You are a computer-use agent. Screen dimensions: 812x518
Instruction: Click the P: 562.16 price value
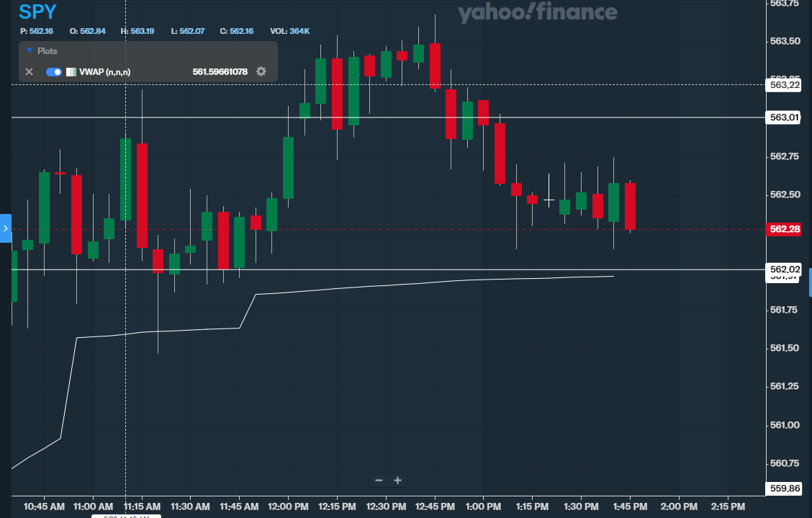(x=37, y=31)
